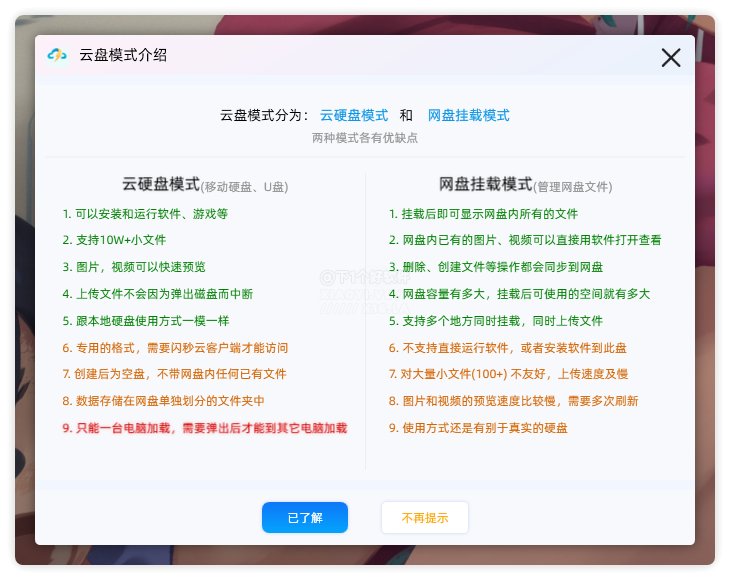Click the text 云盘模式分为：
The height and width of the screenshot is (580, 730).
264,115
